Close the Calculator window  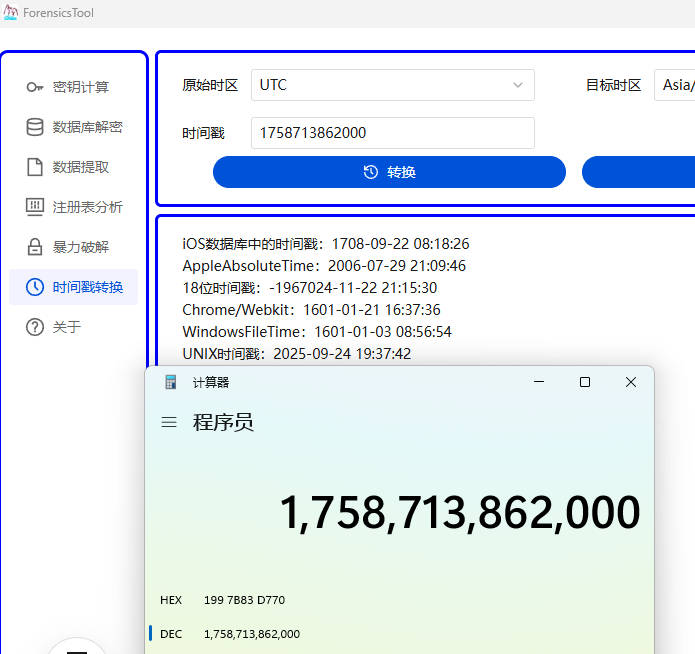click(x=631, y=382)
